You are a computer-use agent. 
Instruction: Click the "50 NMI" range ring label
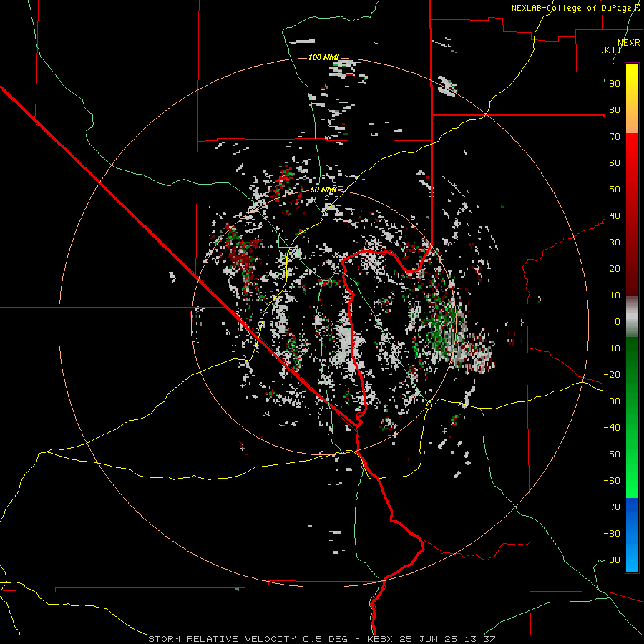click(323, 190)
